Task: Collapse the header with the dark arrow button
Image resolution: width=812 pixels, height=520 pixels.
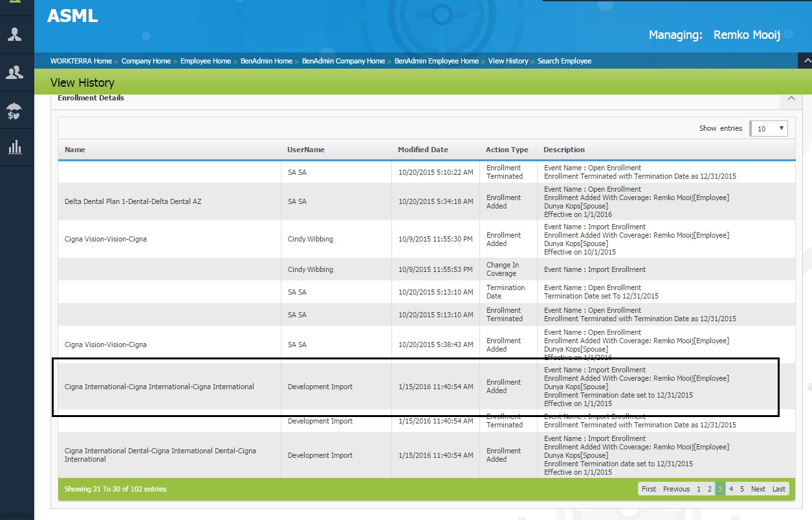Action: (805, 60)
